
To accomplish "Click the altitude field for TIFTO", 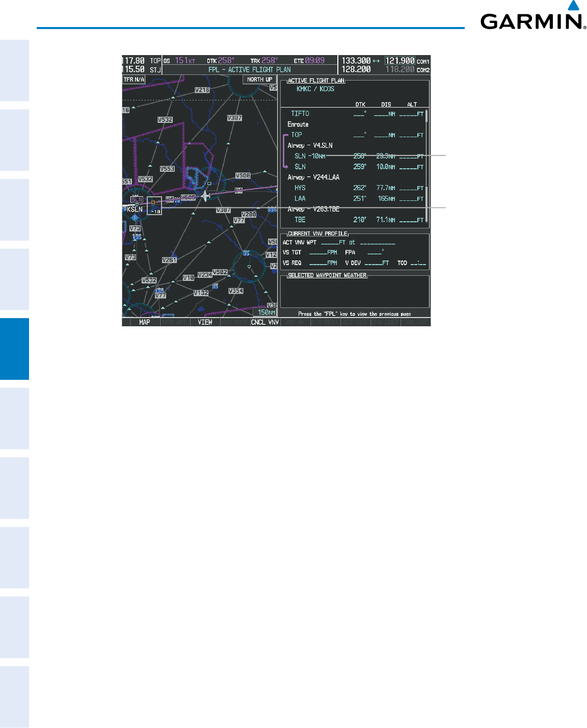I will click(412, 114).
